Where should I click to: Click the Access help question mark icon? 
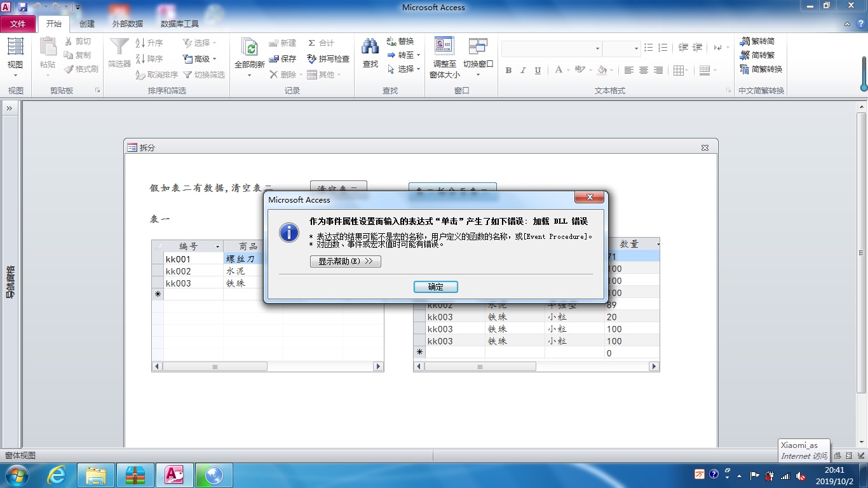point(860,24)
